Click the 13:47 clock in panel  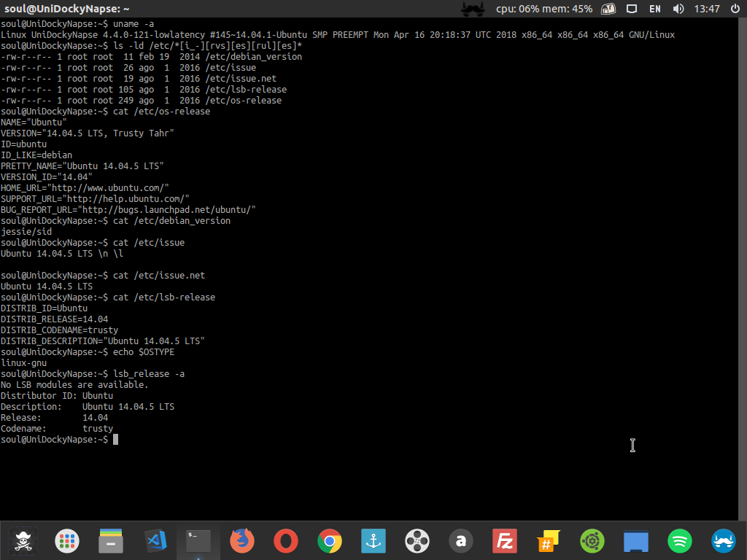[x=707, y=9]
